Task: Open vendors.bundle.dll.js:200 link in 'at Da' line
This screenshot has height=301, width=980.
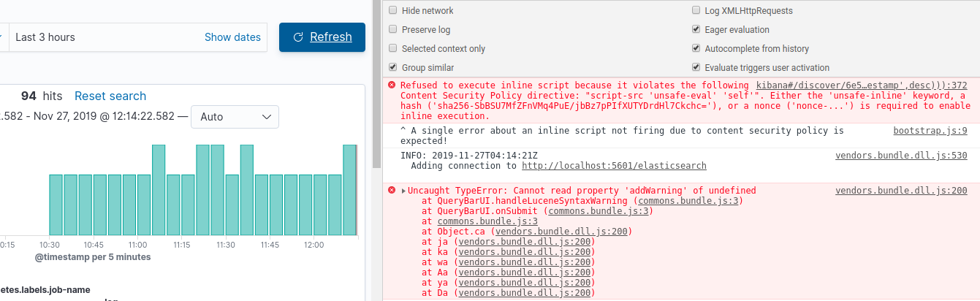Action: click(x=524, y=293)
